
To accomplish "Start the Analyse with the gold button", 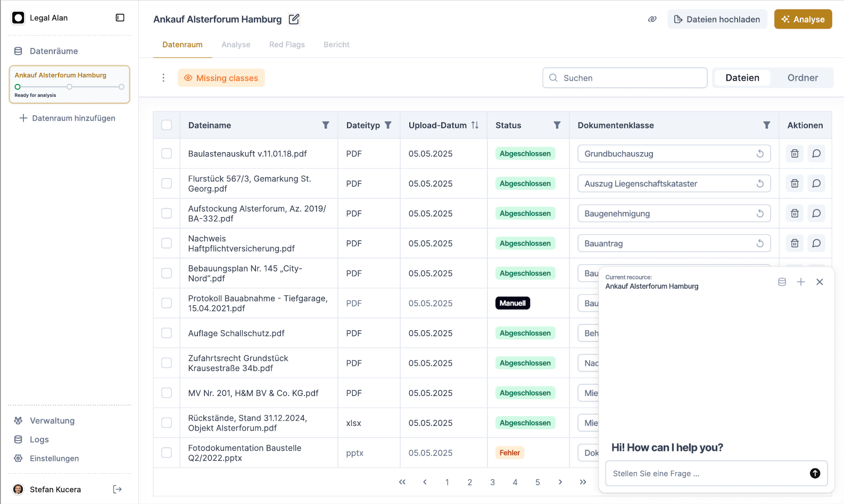I will (802, 19).
